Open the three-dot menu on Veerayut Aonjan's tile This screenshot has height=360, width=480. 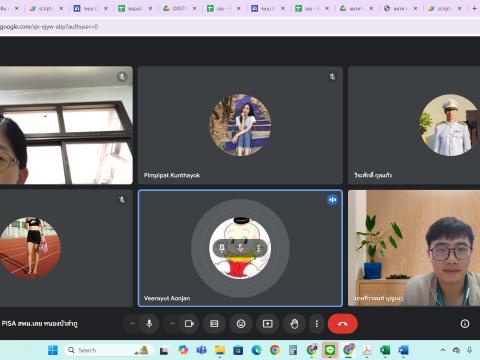259,248
